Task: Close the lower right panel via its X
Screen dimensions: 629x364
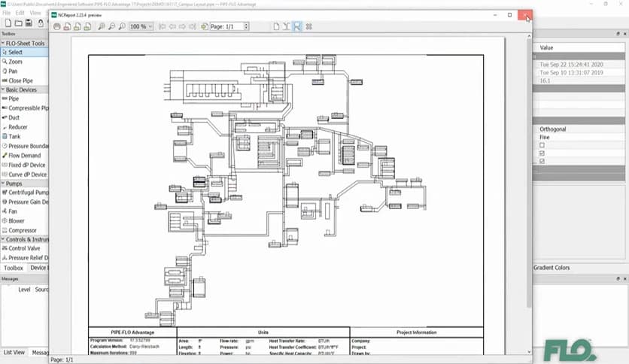Action: 624,278
